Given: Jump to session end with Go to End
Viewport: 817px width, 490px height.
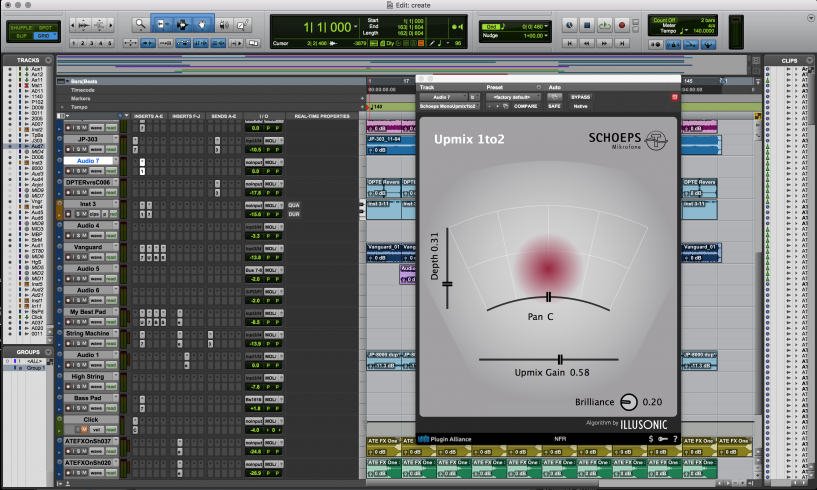Looking at the screenshot, I should [x=622, y=44].
